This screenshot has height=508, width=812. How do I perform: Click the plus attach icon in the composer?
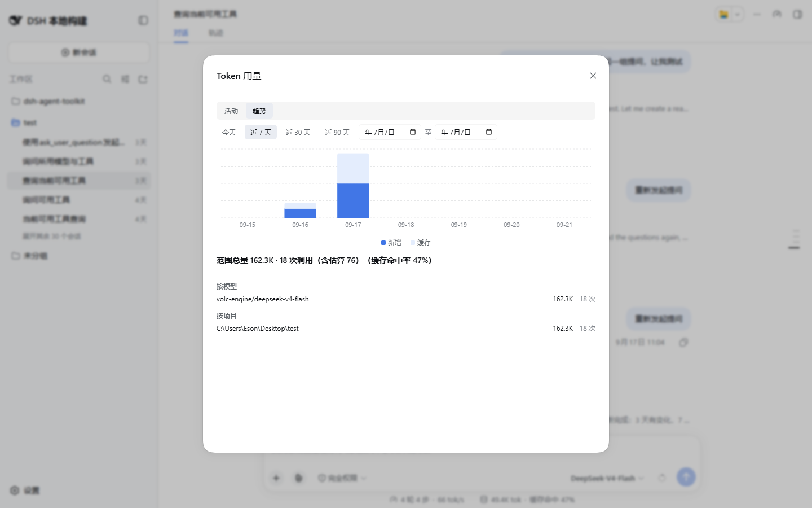click(276, 478)
